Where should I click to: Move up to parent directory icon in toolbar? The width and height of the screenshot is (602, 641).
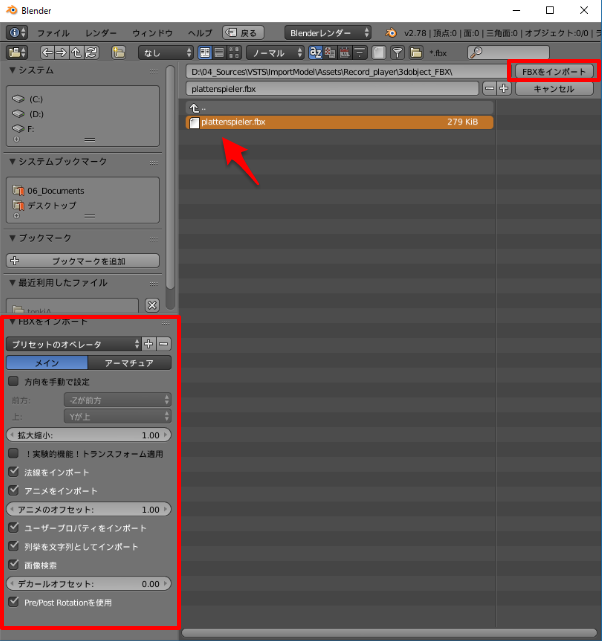[x=76, y=52]
